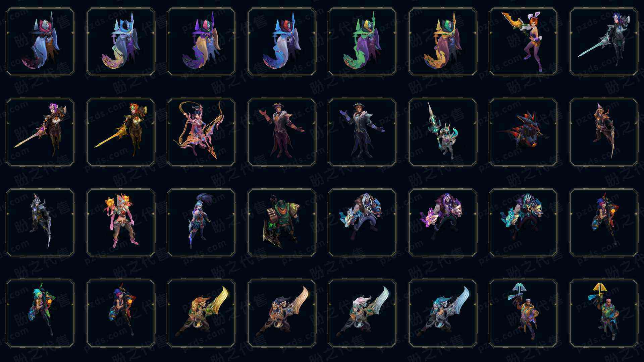The height and width of the screenshot is (362, 644).
Task: Pick the top-hat gentleman in purple coat
Action: pyautogui.click(x=282, y=132)
